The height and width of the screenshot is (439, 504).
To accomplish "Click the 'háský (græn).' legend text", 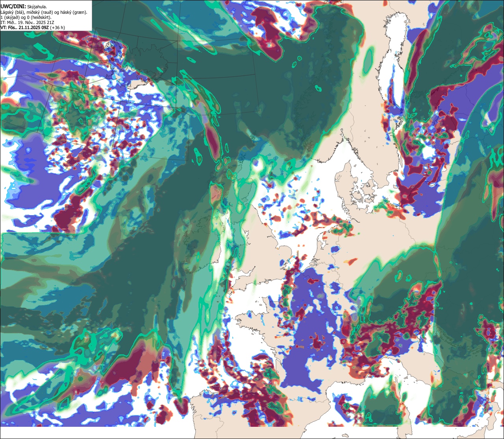I will click(x=74, y=13).
